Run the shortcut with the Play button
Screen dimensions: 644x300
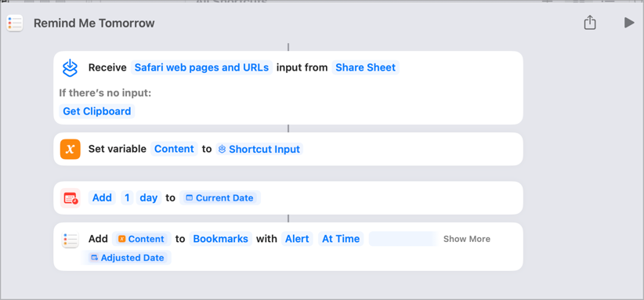(x=628, y=23)
